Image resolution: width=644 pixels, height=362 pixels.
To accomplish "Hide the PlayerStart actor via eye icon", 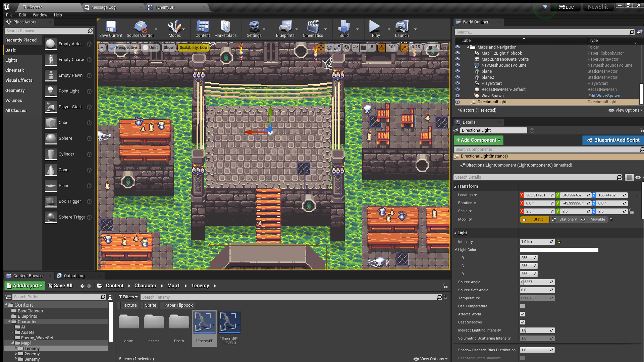I will tap(458, 83).
